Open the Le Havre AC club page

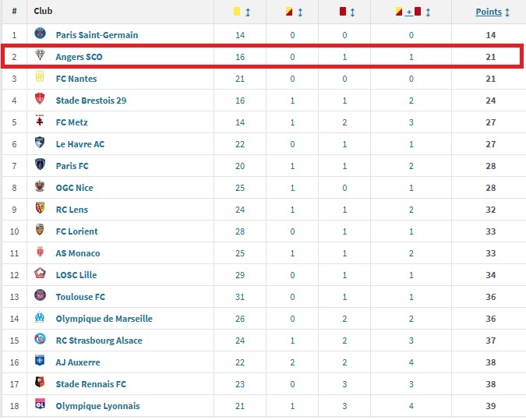(x=79, y=144)
